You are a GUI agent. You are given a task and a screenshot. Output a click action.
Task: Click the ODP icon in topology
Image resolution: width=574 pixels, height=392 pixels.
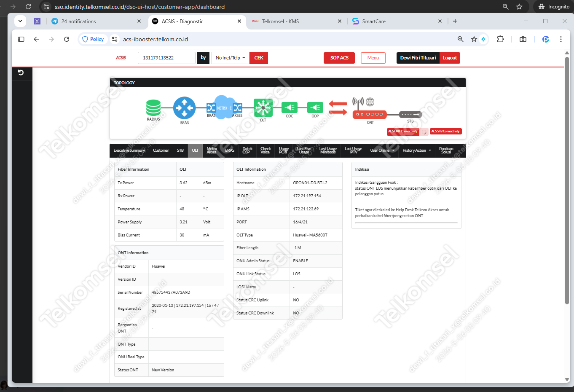[x=315, y=107]
